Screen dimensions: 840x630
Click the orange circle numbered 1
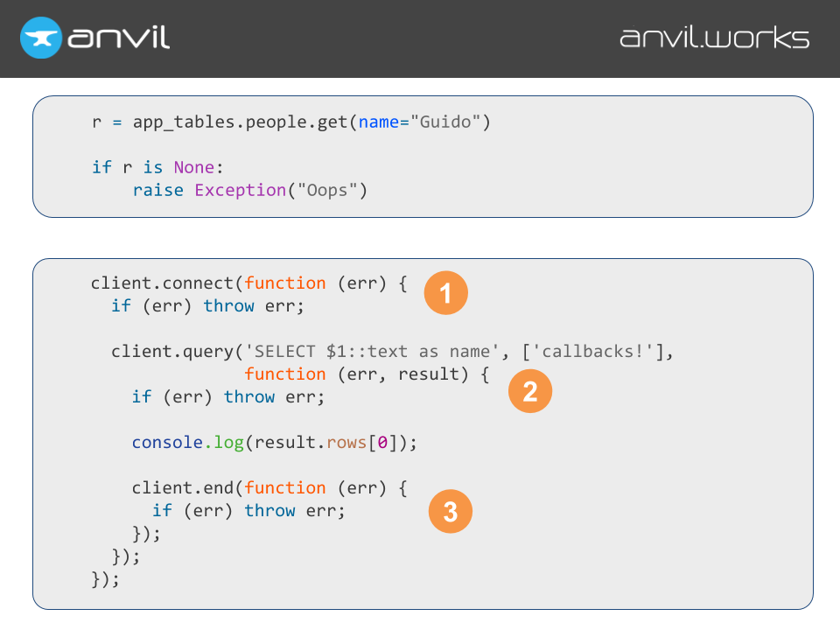point(446,294)
